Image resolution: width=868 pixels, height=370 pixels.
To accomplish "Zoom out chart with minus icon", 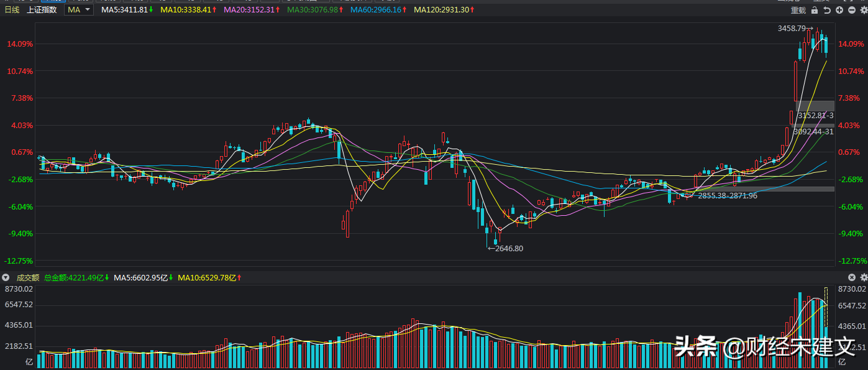I will (851, 10).
